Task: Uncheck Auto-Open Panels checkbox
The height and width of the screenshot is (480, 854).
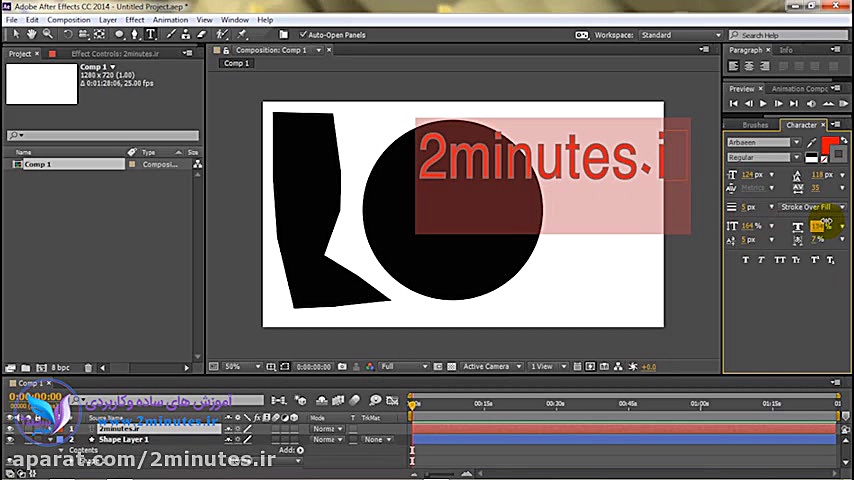Action: pos(304,35)
